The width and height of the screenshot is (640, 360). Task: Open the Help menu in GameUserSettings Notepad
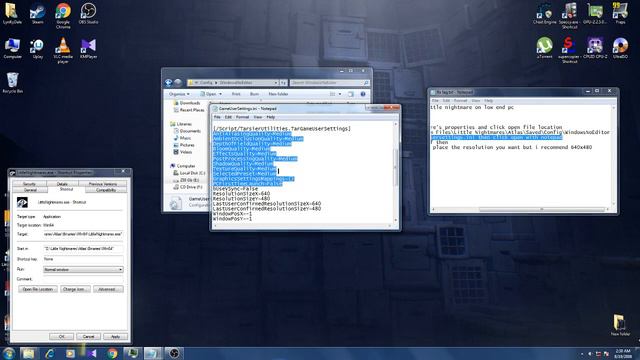[x=271, y=117]
